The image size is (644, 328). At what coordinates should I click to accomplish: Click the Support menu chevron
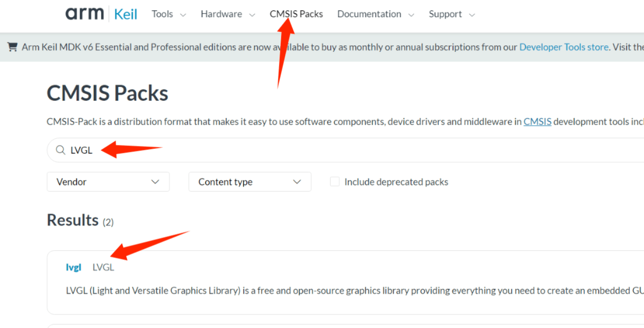(x=472, y=15)
